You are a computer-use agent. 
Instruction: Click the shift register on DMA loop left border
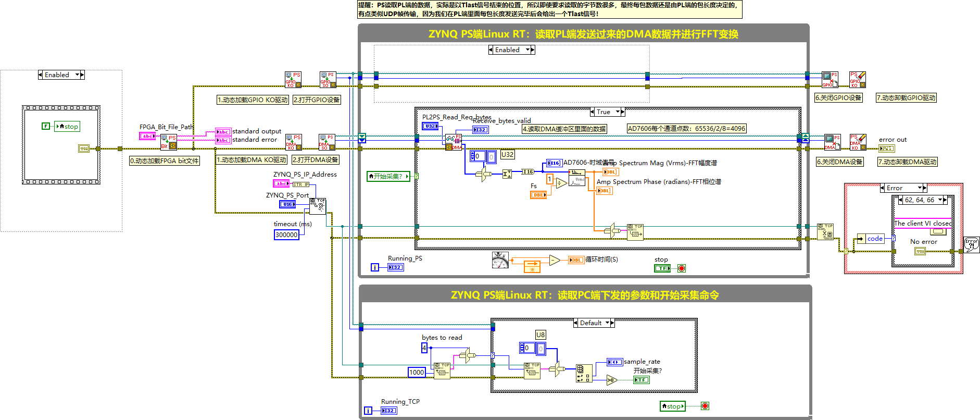(x=362, y=138)
